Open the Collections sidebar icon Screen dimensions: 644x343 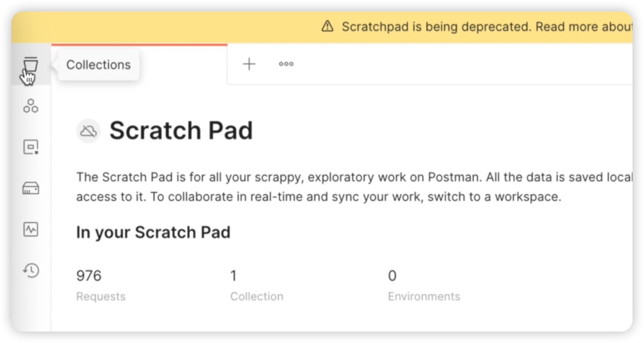coord(31,65)
